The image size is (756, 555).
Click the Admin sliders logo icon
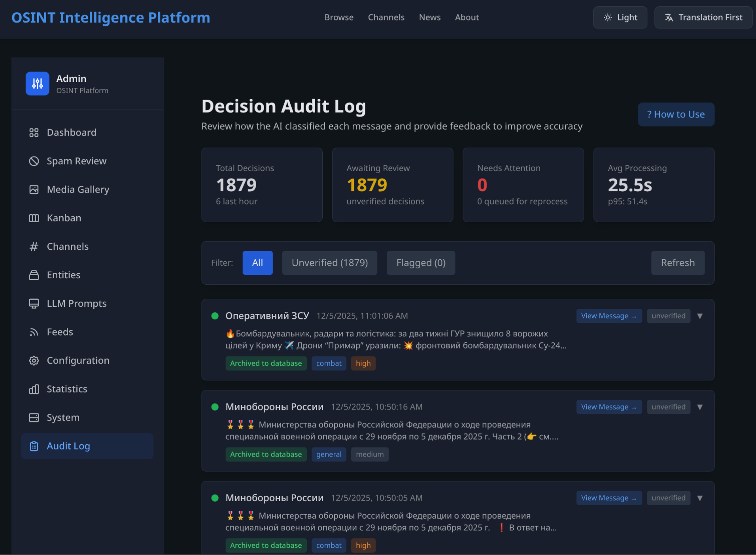coord(38,83)
